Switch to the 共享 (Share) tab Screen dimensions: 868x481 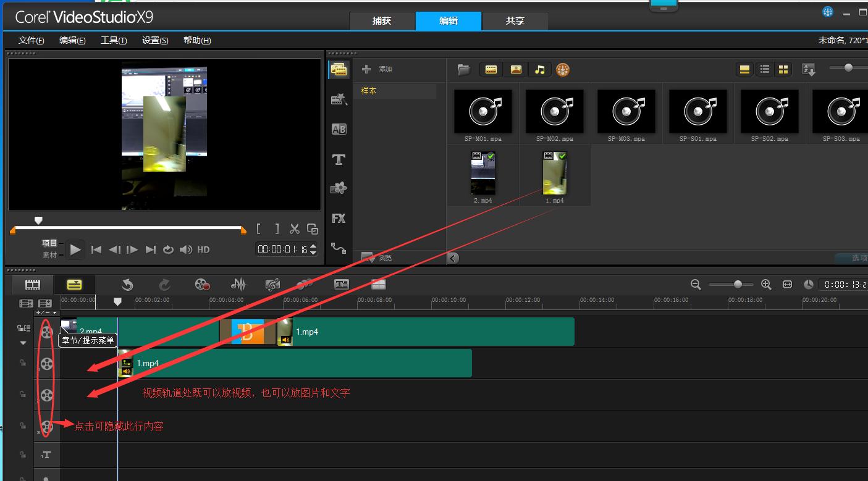[515, 21]
